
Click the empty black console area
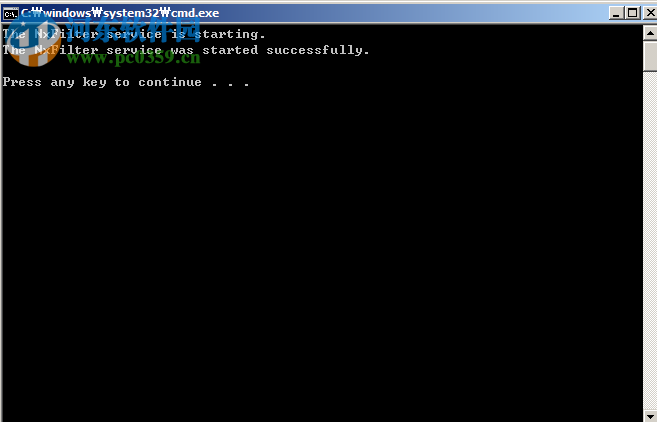[x=323, y=251]
